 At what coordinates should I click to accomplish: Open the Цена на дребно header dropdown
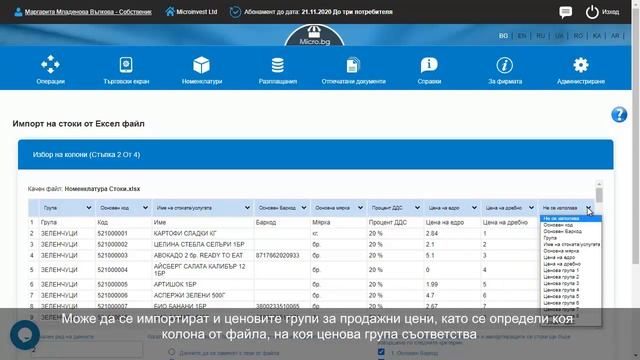(x=509, y=208)
